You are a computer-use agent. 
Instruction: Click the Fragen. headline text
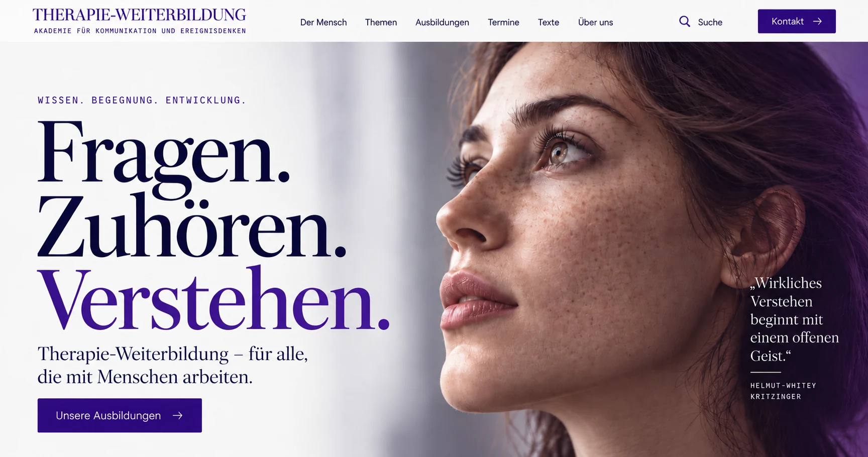[164, 153]
